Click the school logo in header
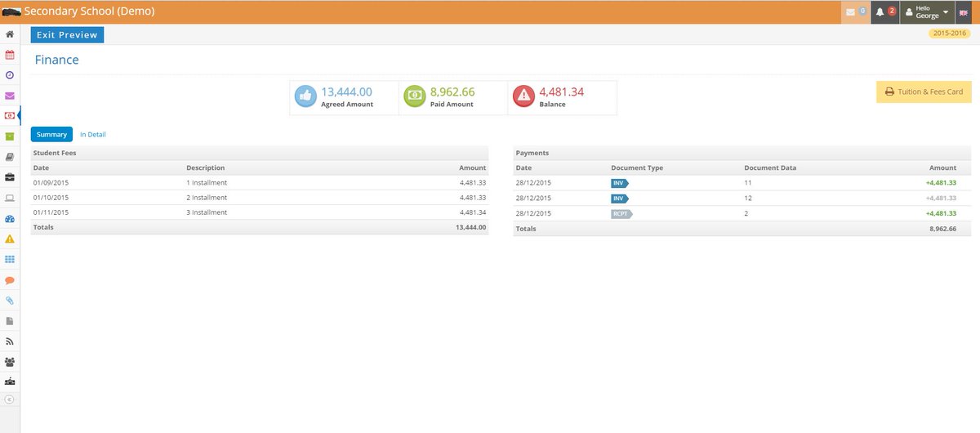Screen dimensions: 980x433 12,12
